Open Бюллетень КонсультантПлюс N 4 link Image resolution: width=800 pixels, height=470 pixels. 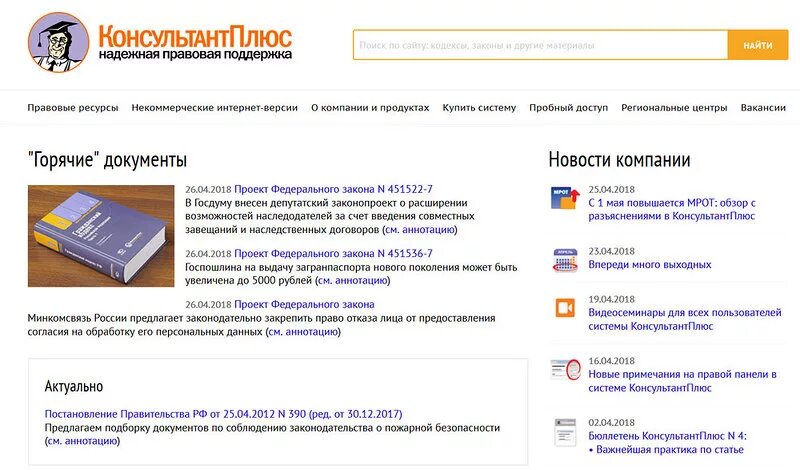pos(667,436)
